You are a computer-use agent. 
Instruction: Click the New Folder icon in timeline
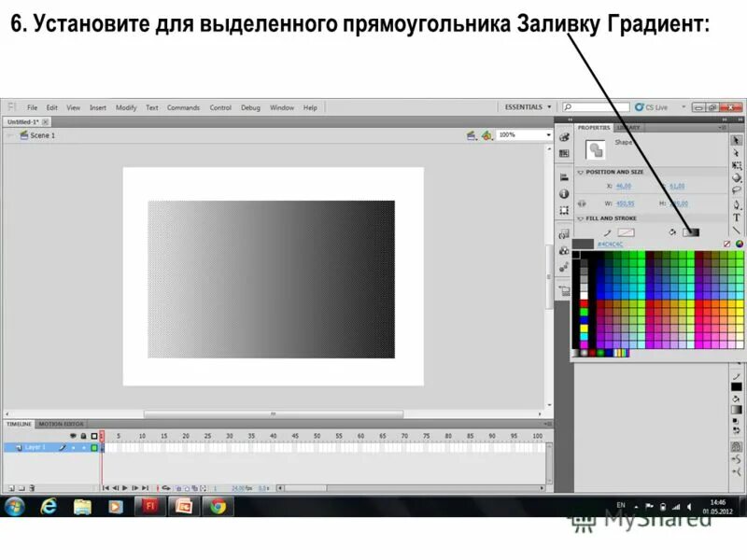coord(21,488)
